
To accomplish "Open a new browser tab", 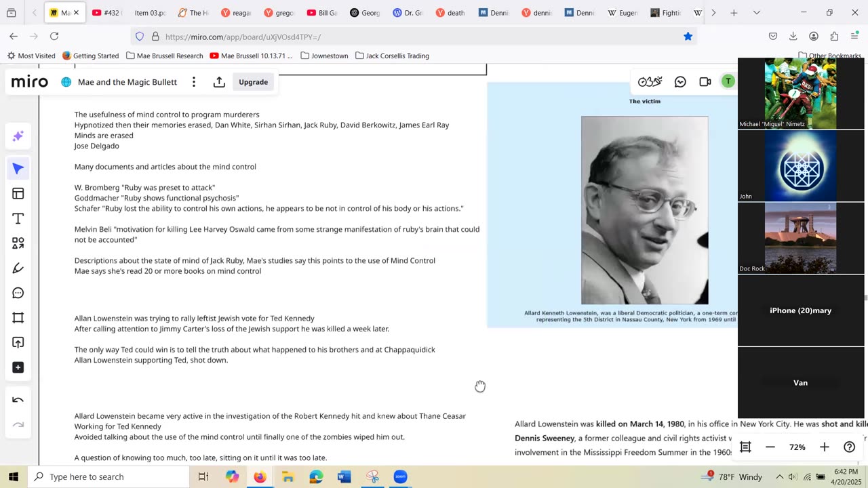I will pyautogui.click(x=734, y=13).
